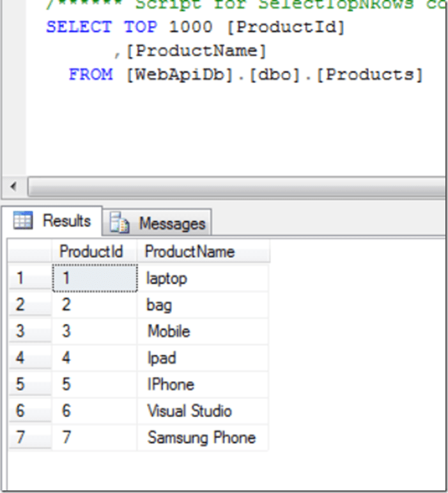The height and width of the screenshot is (493, 448).
Task: Click the SELECT keyword in query editor
Action: coord(80,28)
